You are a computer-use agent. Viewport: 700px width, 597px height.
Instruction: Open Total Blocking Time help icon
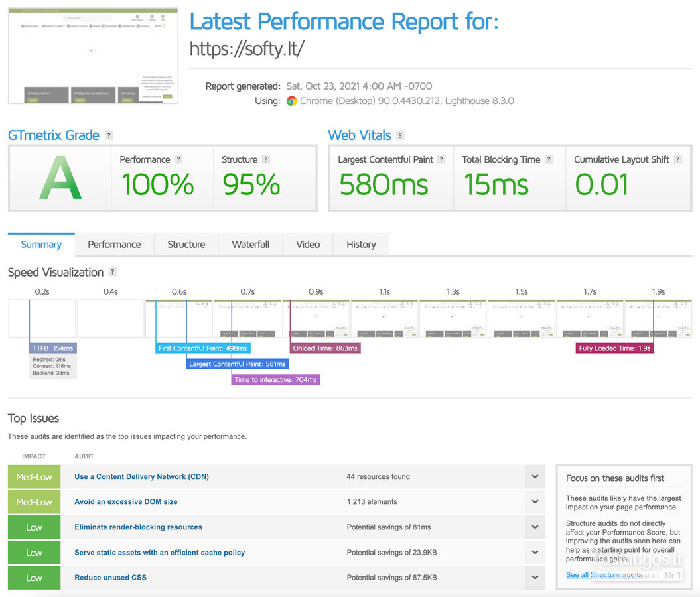tap(549, 160)
